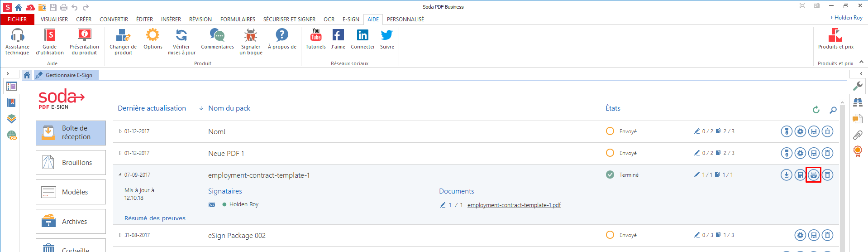Open the bookmarks side panel
Viewport: 868px width, 252px height.
(11, 102)
